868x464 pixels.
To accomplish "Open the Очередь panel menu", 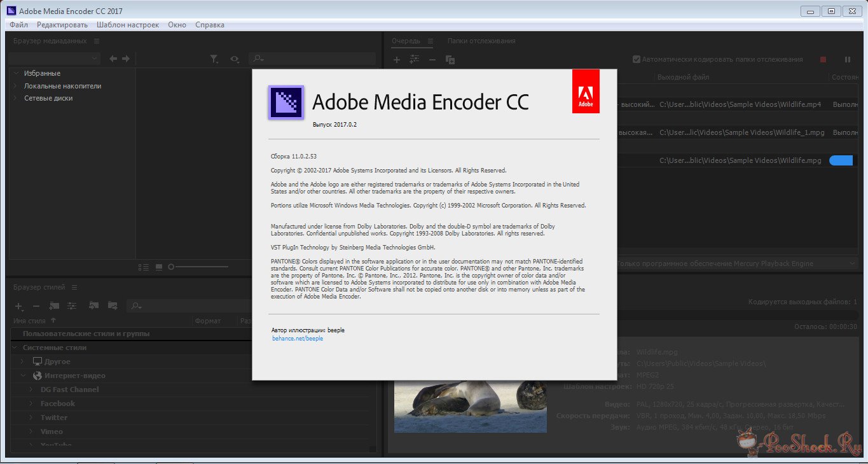I will [430, 41].
